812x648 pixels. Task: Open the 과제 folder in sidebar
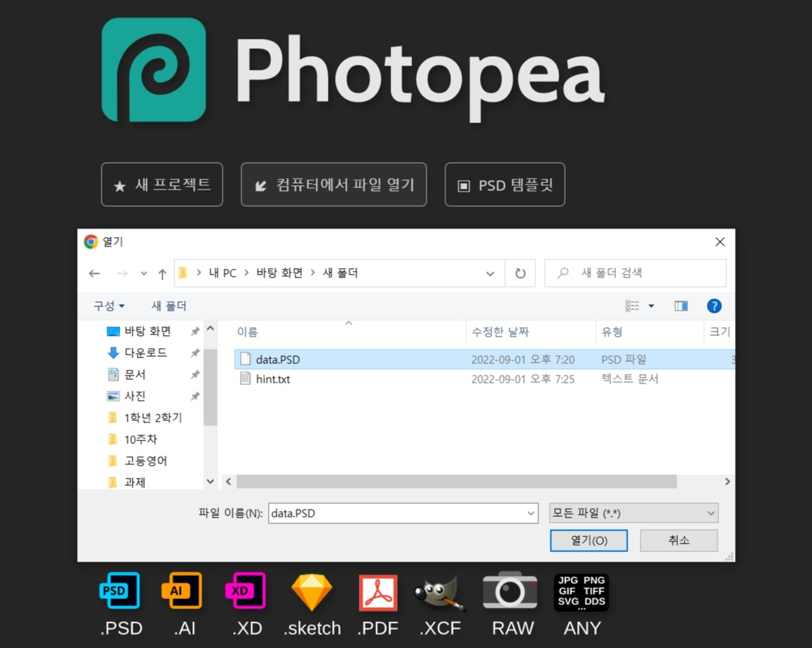click(x=135, y=482)
